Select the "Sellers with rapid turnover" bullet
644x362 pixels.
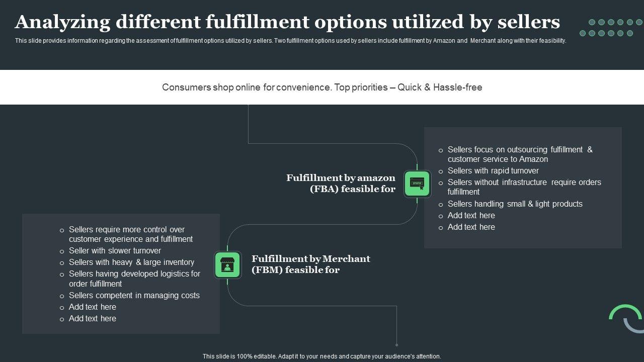(x=493, y=171)
